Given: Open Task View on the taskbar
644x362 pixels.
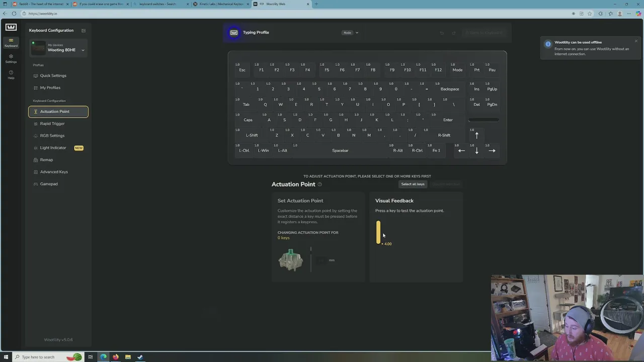Looking at the screenshot, I should (91, 357).
